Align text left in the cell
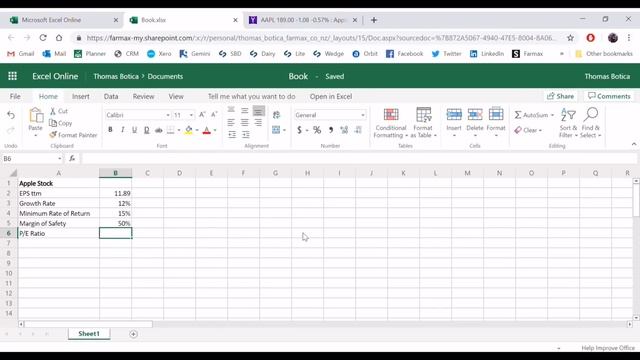This screenshot has width=640, height=360. 231,122
